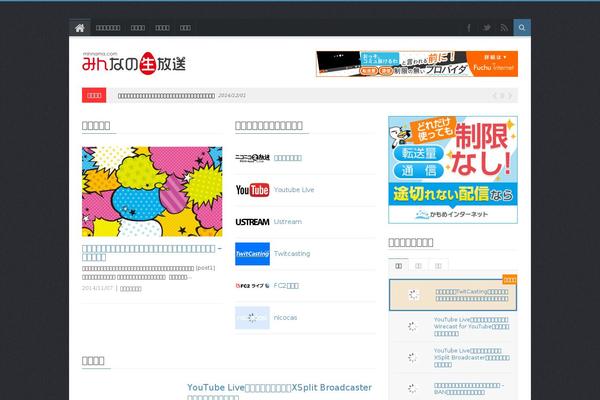Click the loading thumbnail beside the Wirecast post
This screenshot has width=600, height=400.
(412, 327)
